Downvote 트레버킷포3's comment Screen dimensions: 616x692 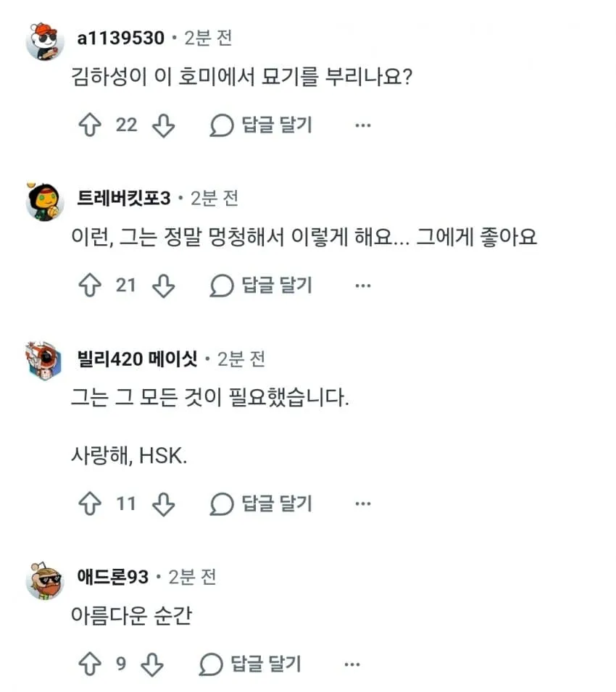click(163, 285)
